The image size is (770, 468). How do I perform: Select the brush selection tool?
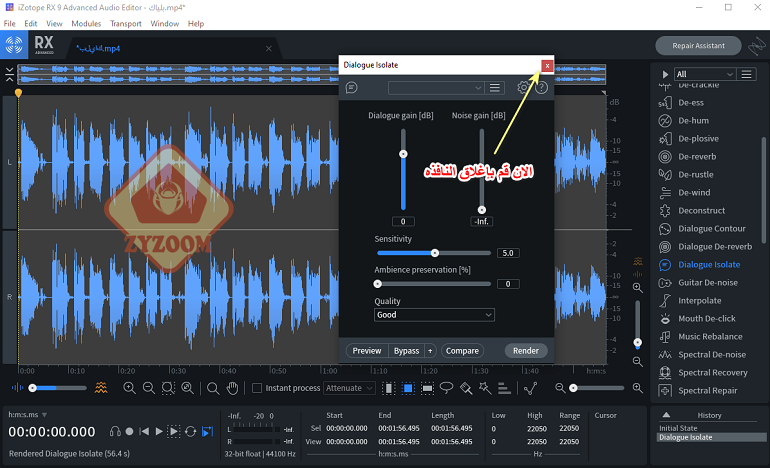click(x=466, y=388)
